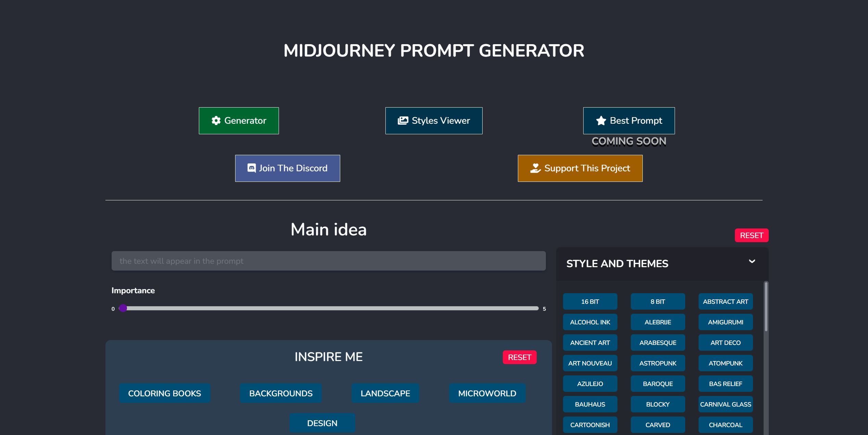
Task: Click the support hand icon on Support This Project
Action: click(x=535, y=168)
